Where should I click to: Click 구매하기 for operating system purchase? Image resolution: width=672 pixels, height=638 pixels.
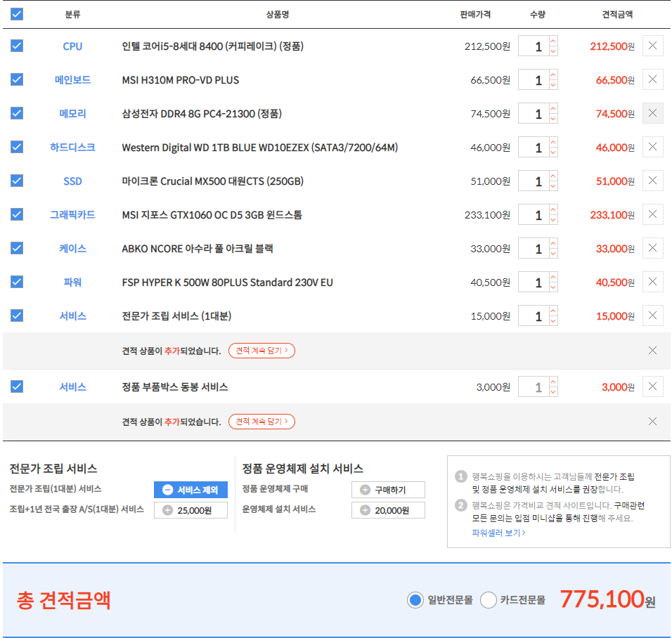pos(388,490)
